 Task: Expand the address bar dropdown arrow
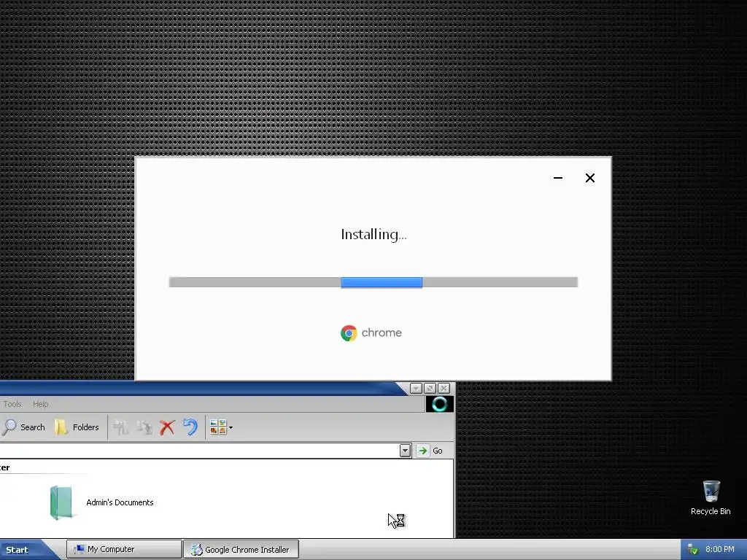[x=405, y=451]
